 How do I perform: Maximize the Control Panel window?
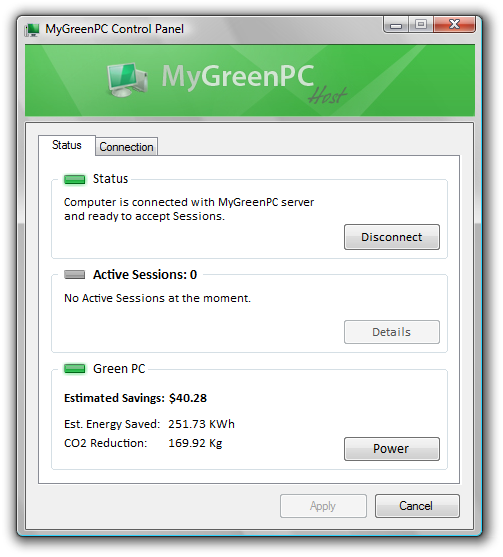(421, 25)
